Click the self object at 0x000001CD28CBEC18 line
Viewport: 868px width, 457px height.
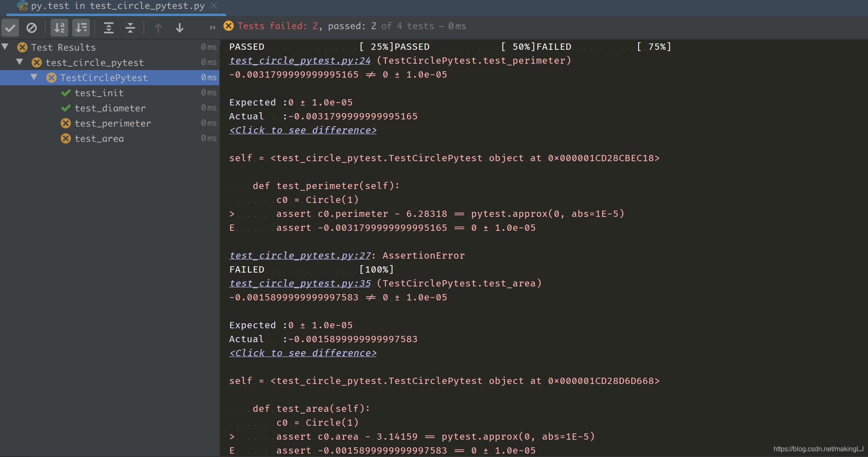[444, 158]
